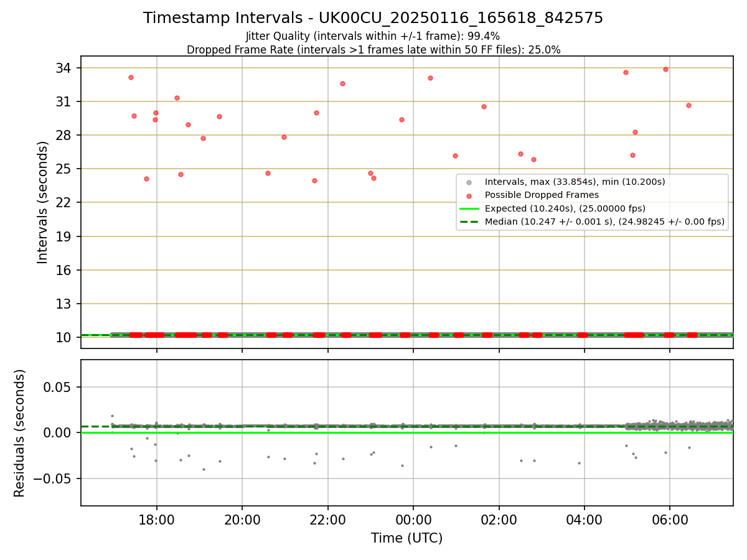Click the x-axis tick label '00:00'
This screenshot has width=747, height=560.
(x=413, y=519)
